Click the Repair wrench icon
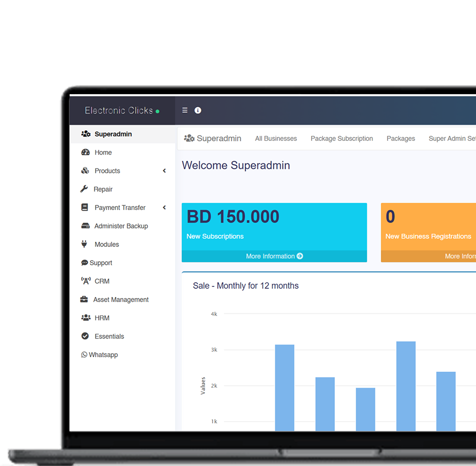 pos(84,189)
